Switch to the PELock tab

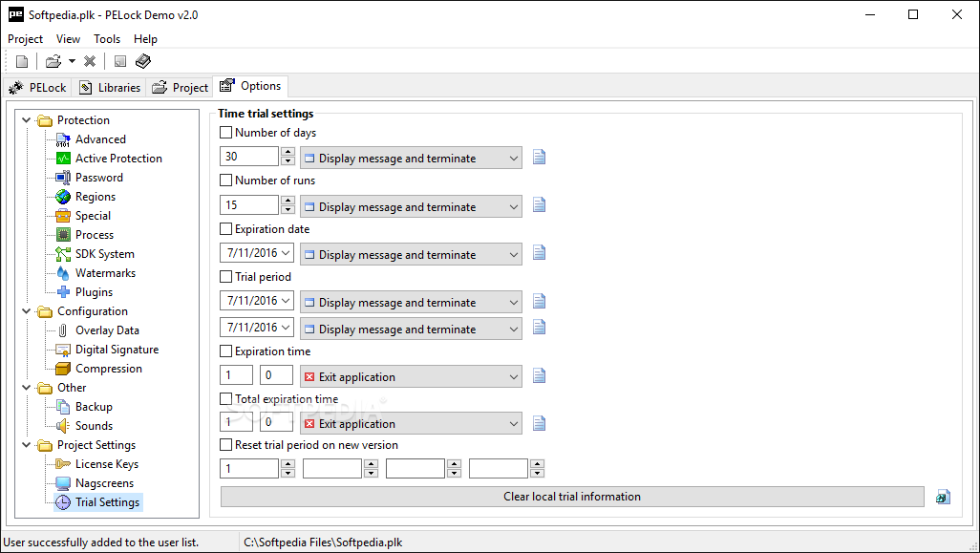point(37,88)
